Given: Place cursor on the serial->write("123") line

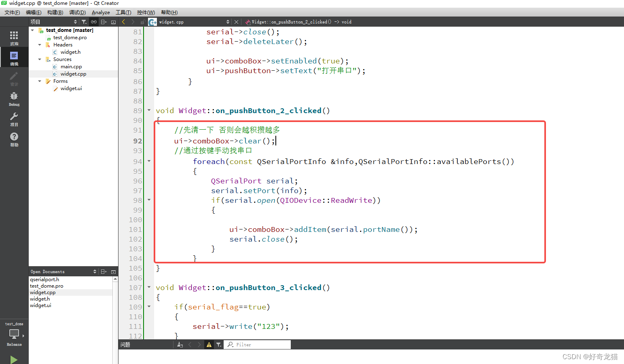Looking at the screenshot, I should coord(241,326).
